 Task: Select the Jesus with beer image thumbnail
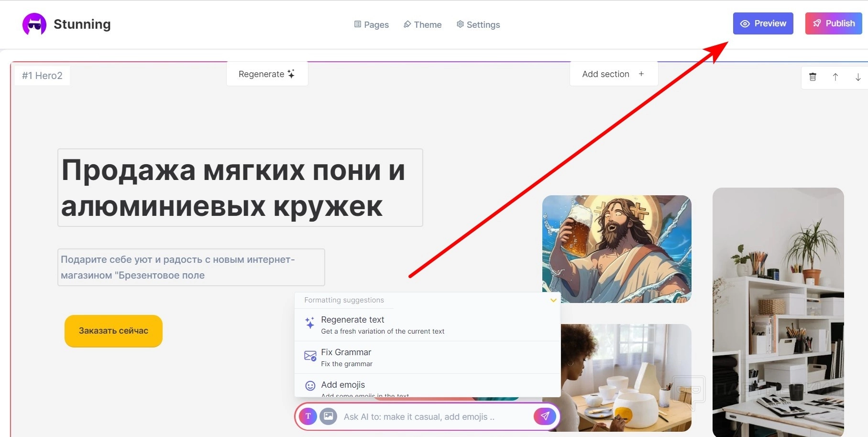617,249
